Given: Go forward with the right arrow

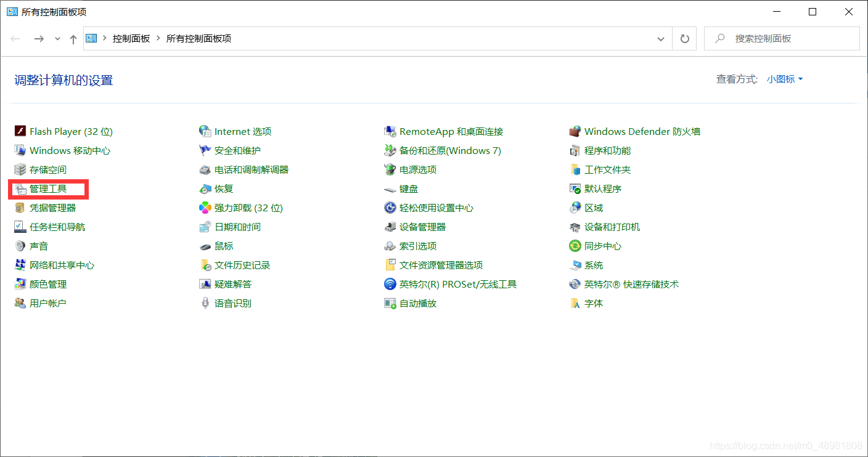Looking at the screenshot, I should (x=39, y=38).
